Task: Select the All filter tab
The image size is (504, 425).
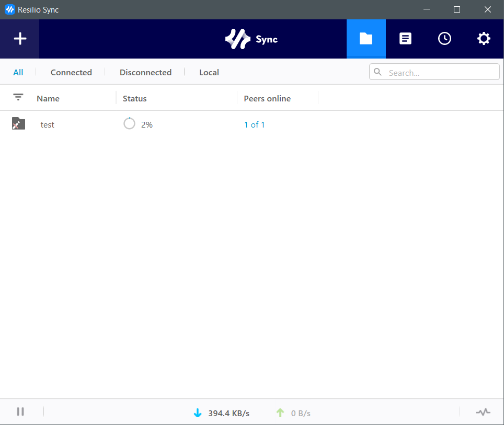Action: click(x=18, y=73)
